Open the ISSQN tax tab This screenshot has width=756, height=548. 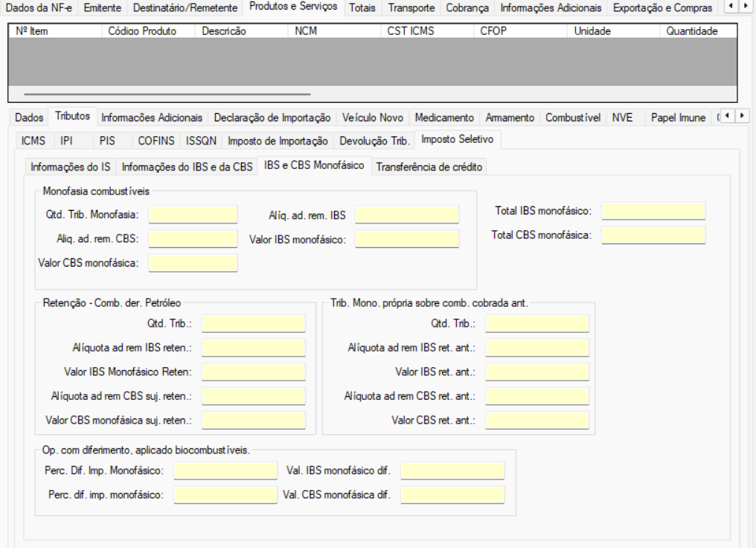point(201,141)
